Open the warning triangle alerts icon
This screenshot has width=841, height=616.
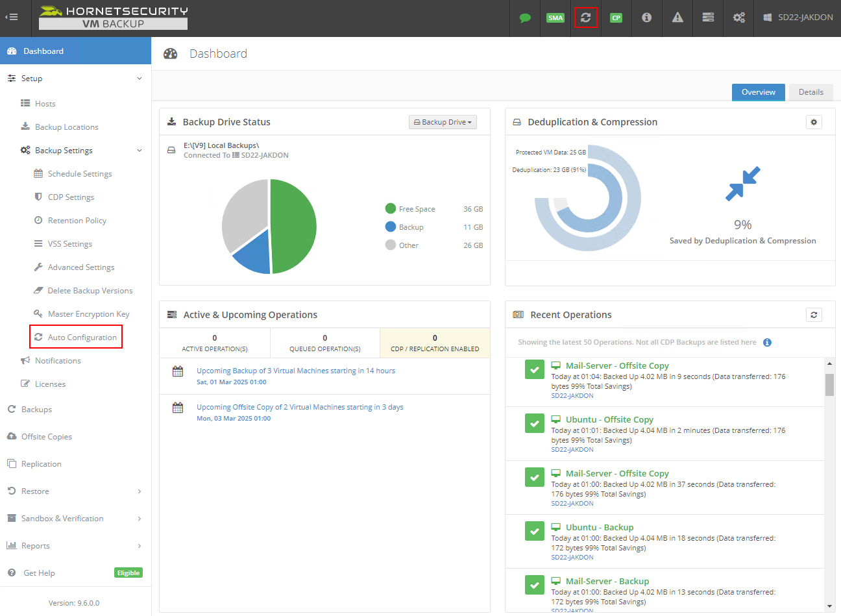pos(677,18)
